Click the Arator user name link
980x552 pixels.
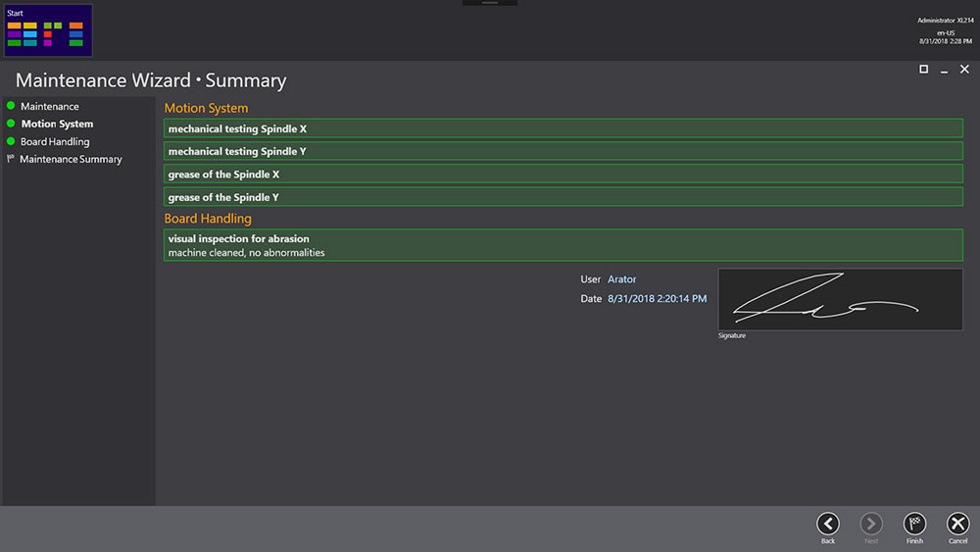621,279
